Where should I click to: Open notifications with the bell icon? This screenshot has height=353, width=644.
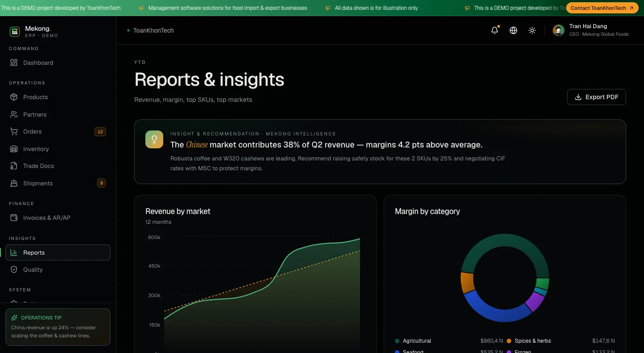pyautogui.click(x=495, y=30)
